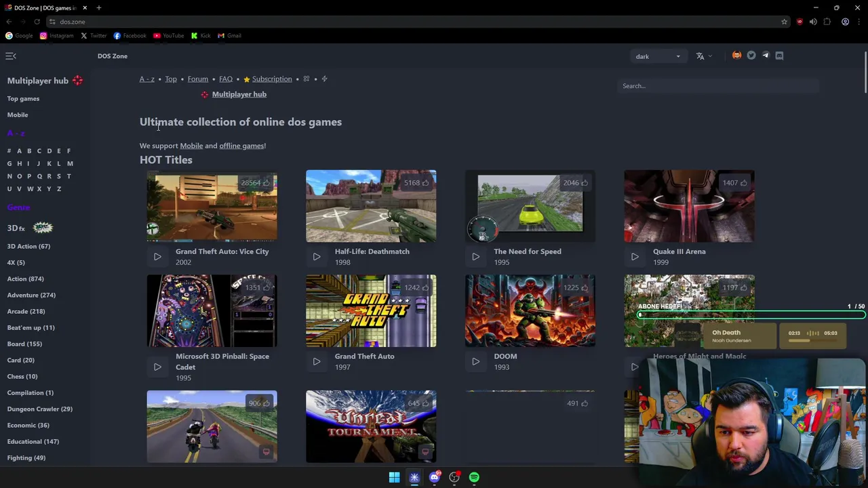
Task: Open the Multiplayer hub link under the nav
Action: (239, 94)
